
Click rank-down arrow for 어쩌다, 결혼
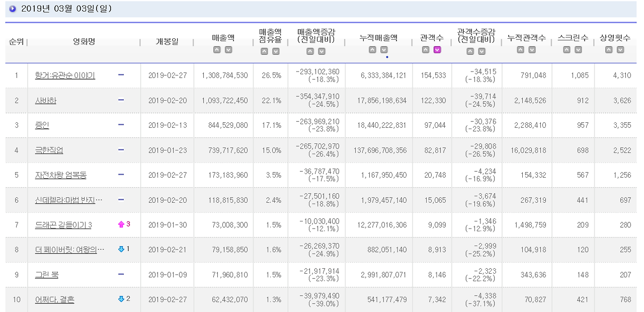pos(121,299)
